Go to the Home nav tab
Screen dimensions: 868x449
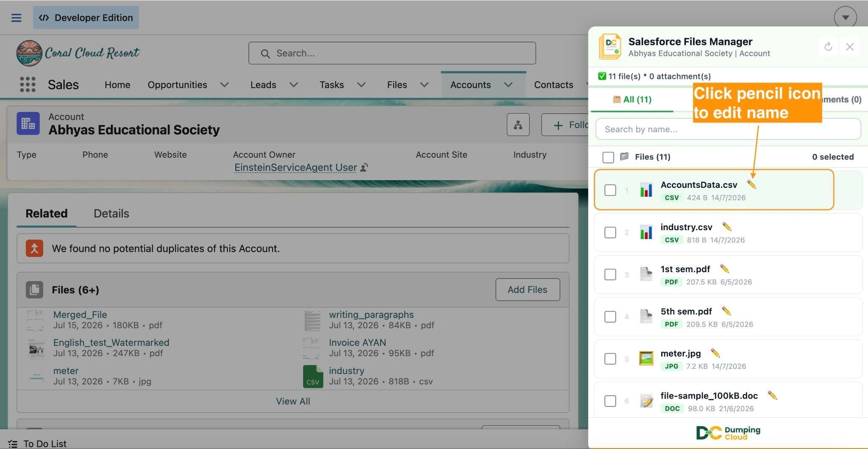[117, 85]
